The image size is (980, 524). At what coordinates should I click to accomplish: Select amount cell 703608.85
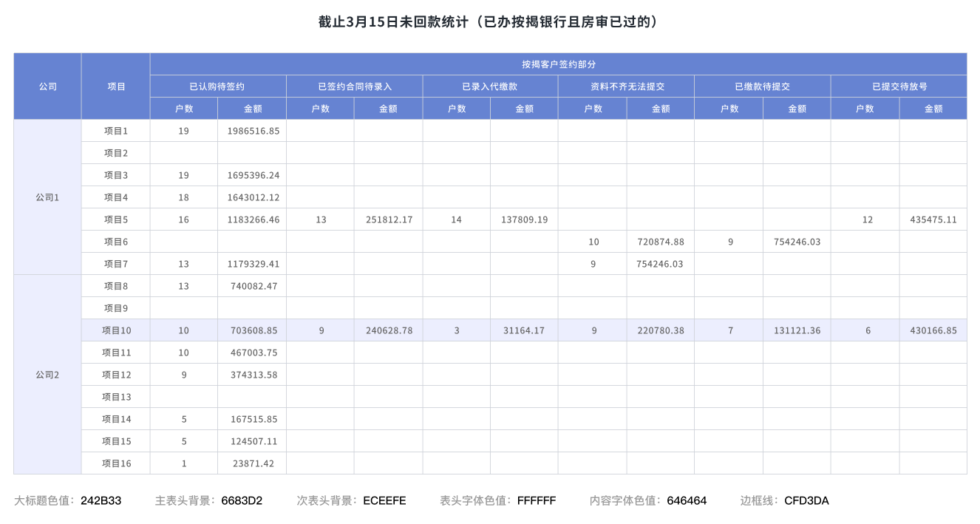252,330
